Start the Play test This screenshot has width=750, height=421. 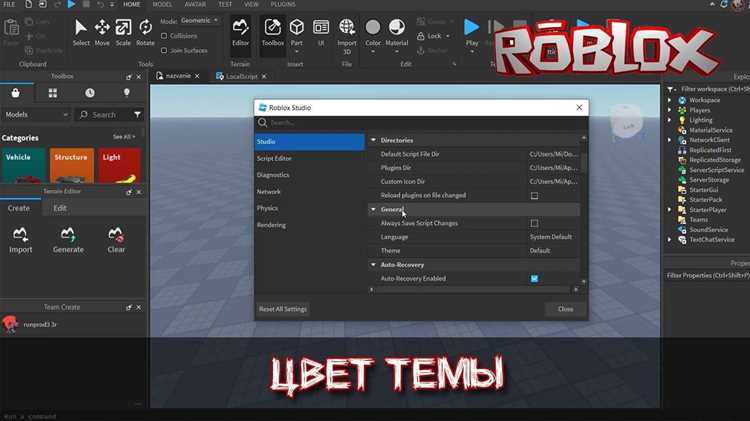pyautogui.click(x=472, y=27)
